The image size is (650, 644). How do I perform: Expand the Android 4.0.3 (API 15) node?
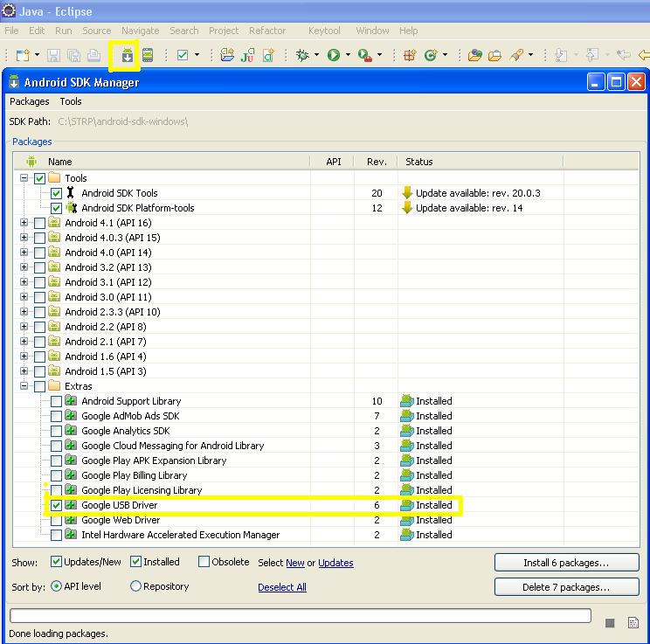tap(24, 238)
